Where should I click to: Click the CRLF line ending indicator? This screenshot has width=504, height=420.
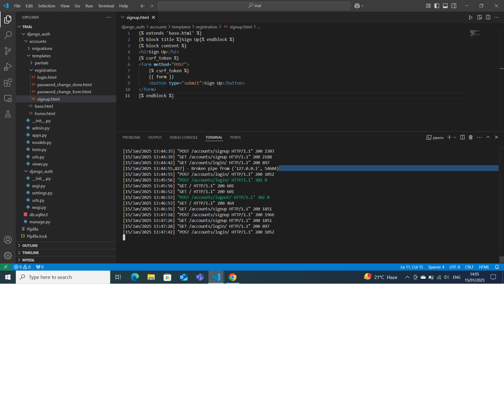click(469, 267)
